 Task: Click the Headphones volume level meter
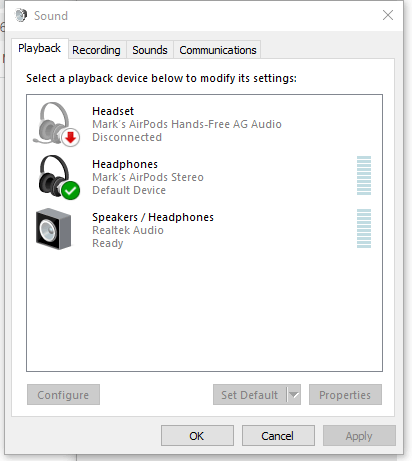[364, 175]
